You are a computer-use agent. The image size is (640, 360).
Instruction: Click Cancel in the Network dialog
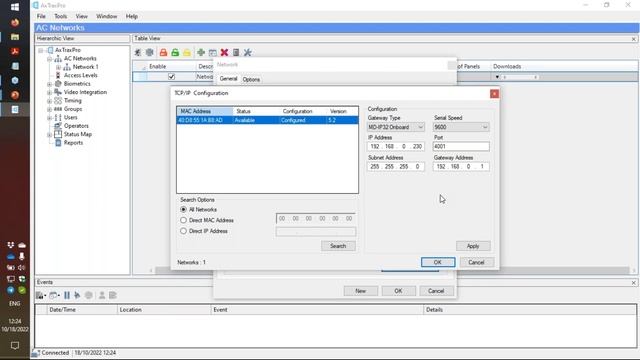click(436, 291)
